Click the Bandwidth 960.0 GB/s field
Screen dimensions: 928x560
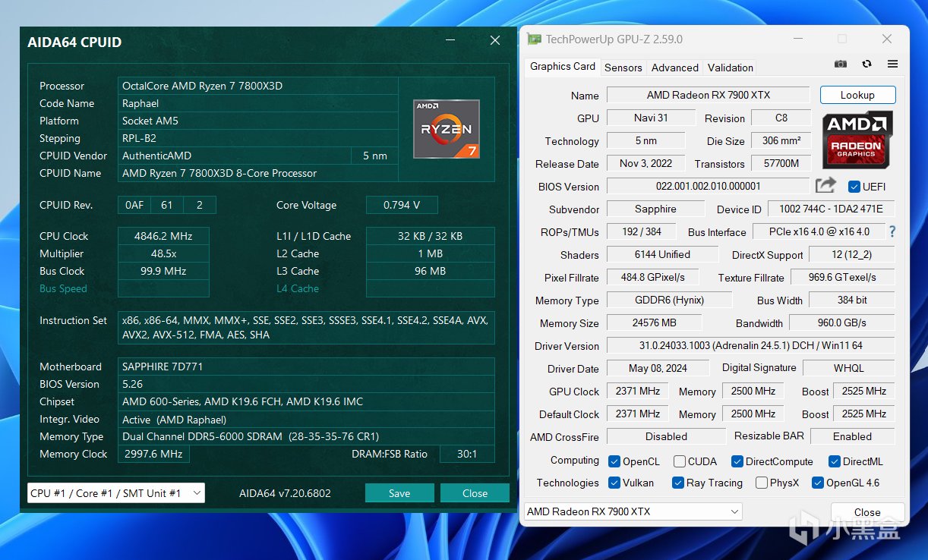coord(841,322)
